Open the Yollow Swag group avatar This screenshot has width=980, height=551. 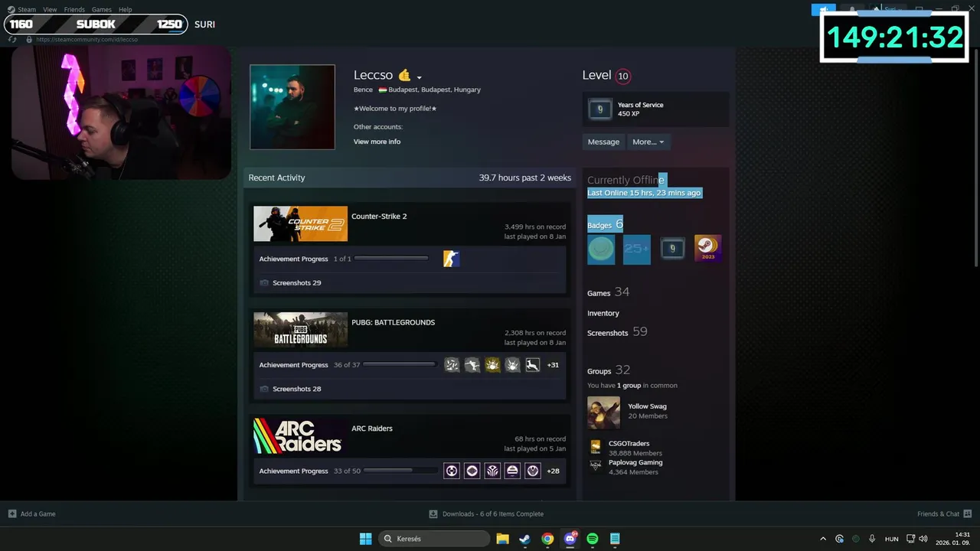603,412
